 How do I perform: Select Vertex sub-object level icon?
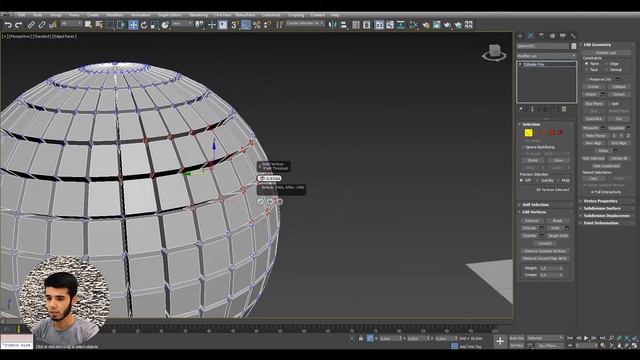[528, 133]
